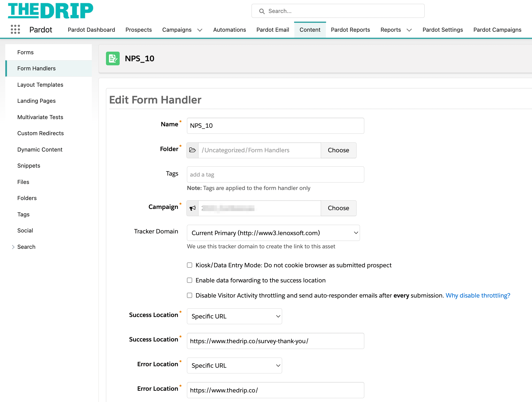Click the Error Location URL field

275,390
